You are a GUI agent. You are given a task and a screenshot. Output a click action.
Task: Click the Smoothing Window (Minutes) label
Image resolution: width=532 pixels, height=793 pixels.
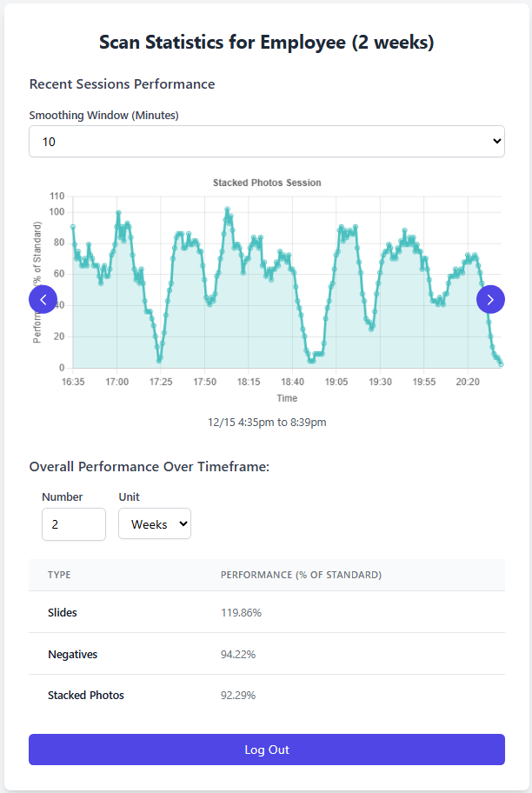point(103,115)
